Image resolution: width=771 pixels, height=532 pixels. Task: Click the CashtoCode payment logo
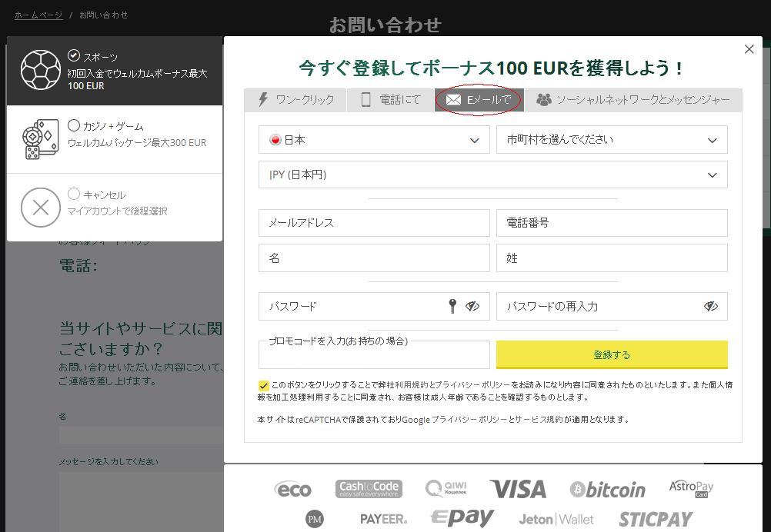369,489
